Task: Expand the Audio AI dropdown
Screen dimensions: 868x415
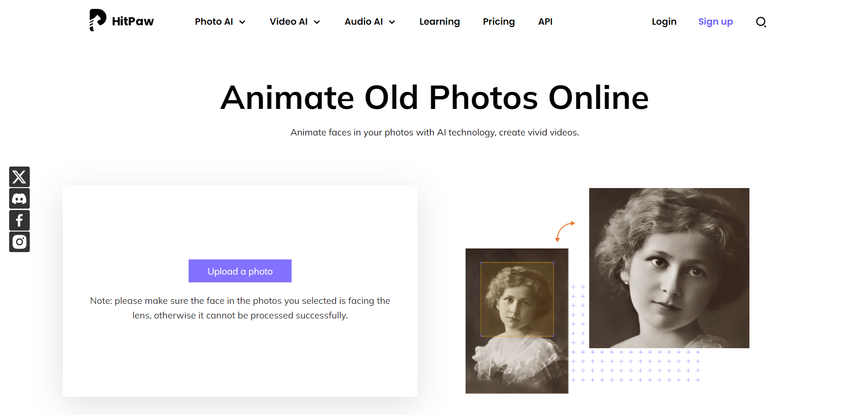Action: (x=391, y=22)
